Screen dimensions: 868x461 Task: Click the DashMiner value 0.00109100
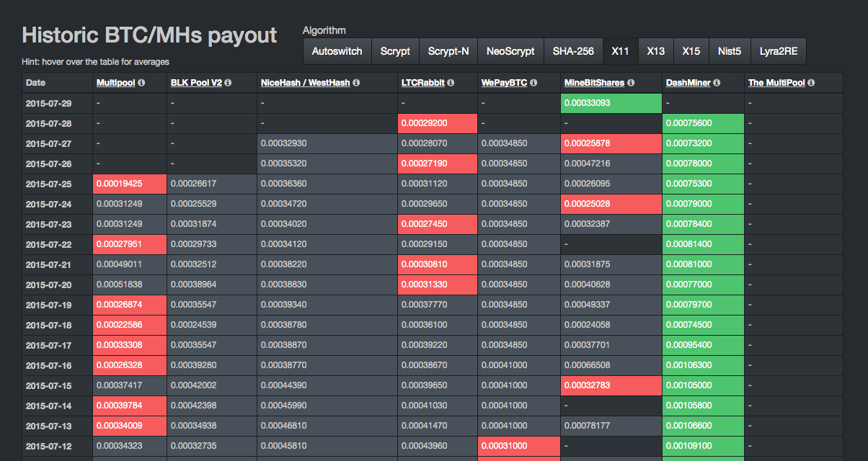[x=704, y=446]
